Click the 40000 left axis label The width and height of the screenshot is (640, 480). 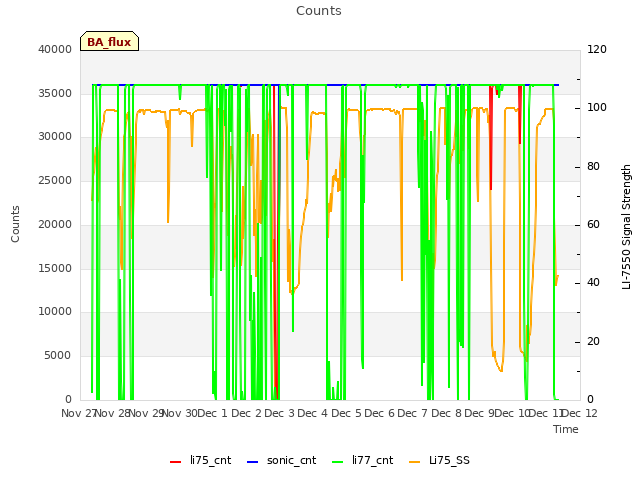tap(55, 49)
